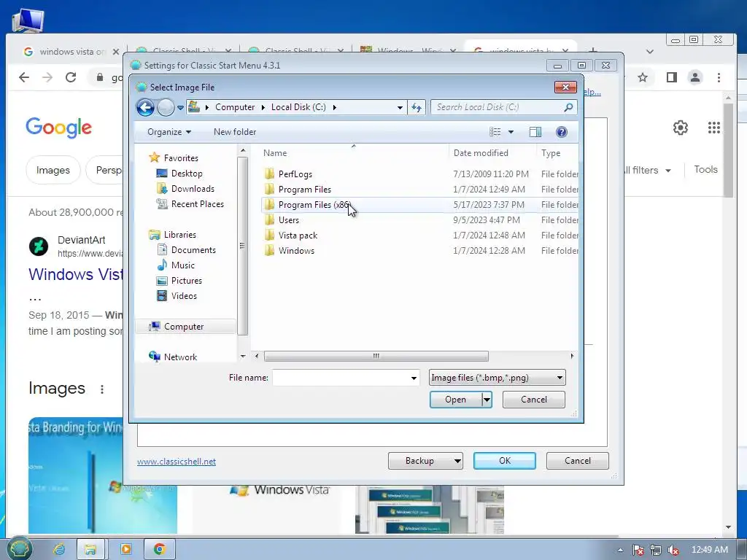Open the Pictures library
Image resolution: width=747 pixels, height=560 pixels.
coord(186,281)
